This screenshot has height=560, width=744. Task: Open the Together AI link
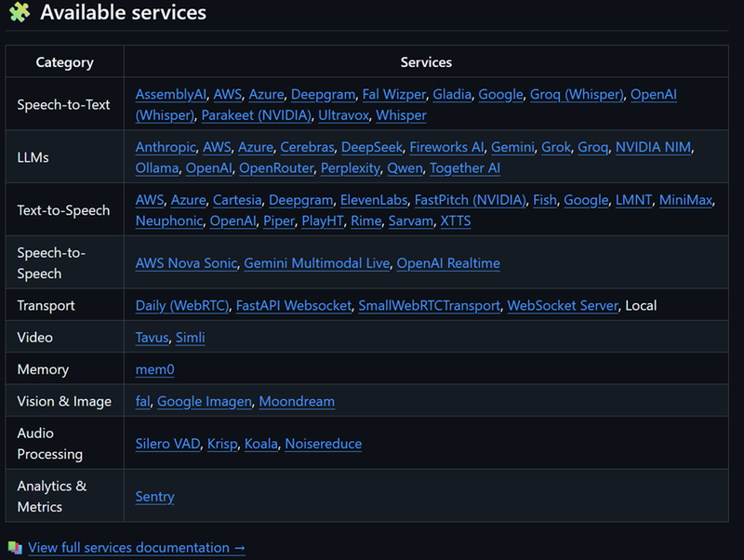coord(465,168)
